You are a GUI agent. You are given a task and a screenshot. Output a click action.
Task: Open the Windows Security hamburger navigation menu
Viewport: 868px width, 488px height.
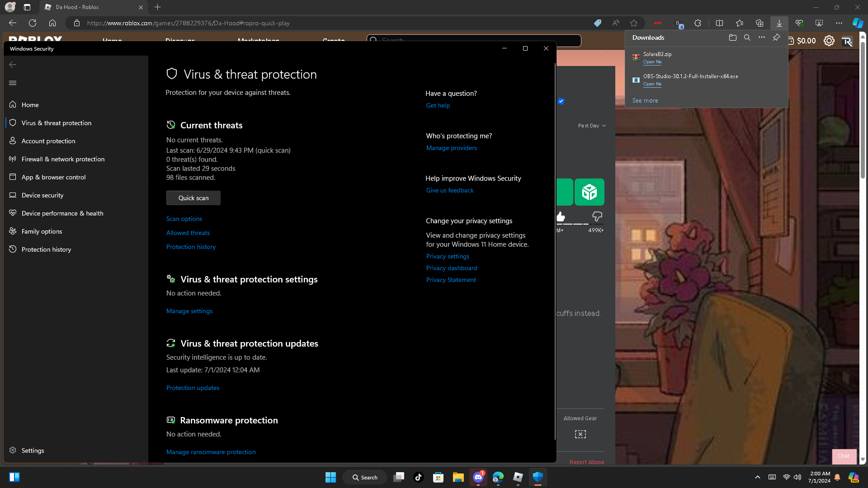(x=13, y=83)
